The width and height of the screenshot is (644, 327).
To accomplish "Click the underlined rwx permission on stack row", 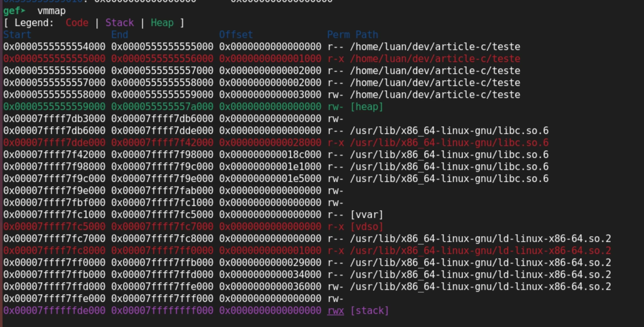I will (x=335, y=311).
